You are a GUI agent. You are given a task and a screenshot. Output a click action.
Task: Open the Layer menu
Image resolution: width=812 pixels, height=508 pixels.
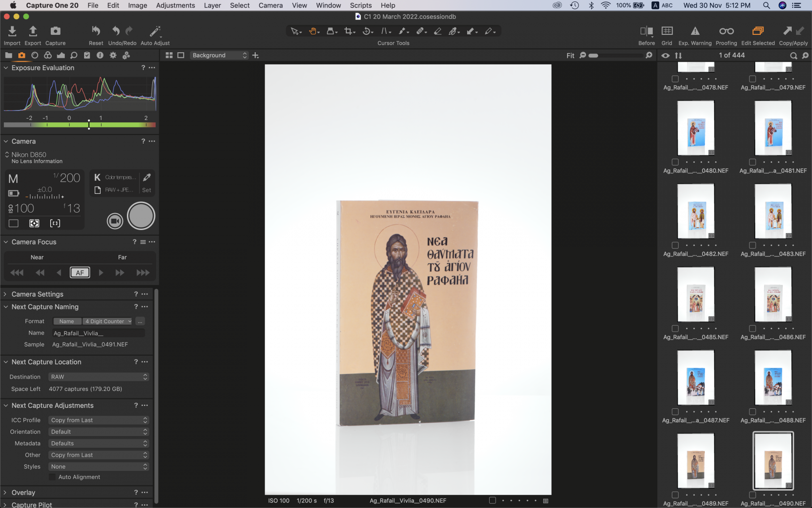[212, 5]
